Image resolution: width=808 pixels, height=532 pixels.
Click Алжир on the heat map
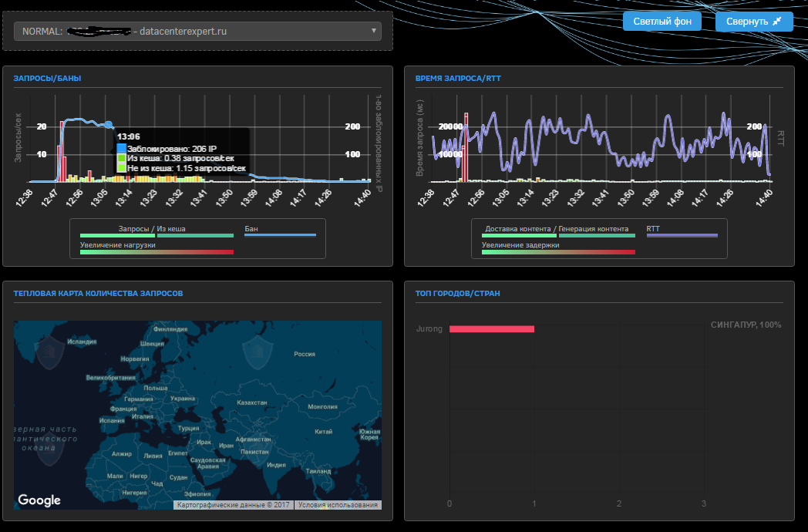coord(122,454)
